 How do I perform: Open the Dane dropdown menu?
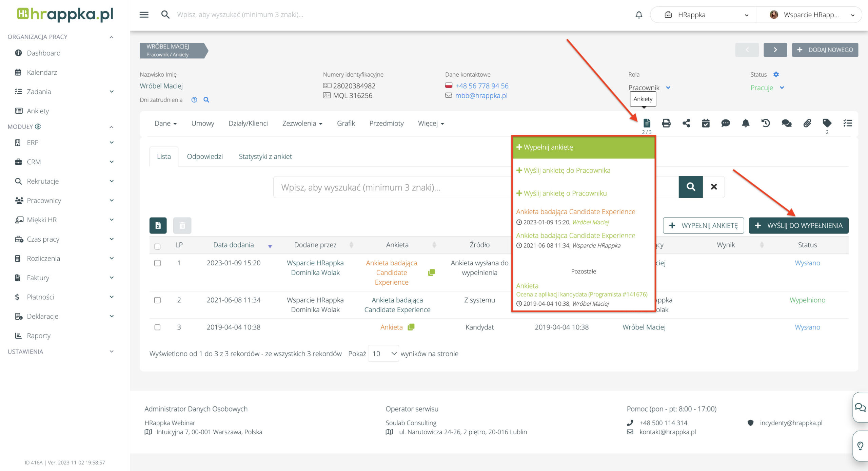click(x=165, y=124)
